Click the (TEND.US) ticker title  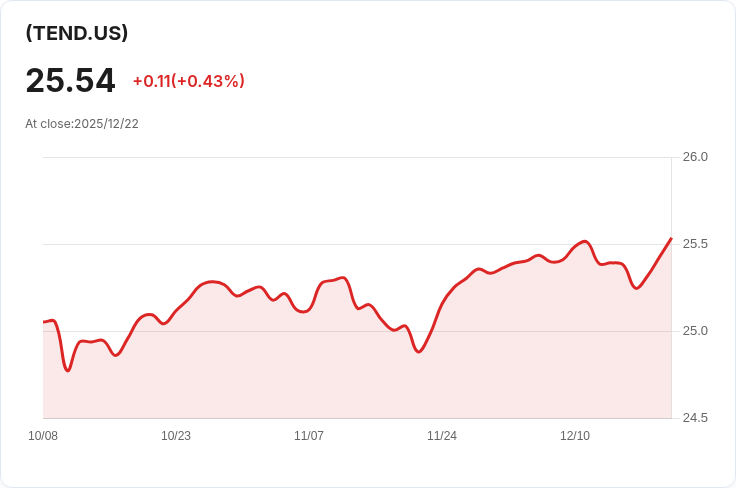click(x=77, y=33)
